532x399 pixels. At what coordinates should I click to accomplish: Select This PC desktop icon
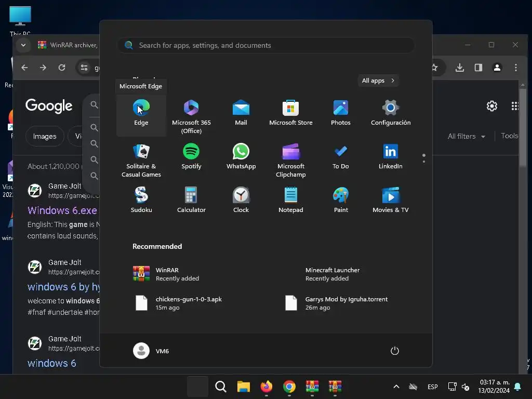pyautogui.click(x=20, y=21)
